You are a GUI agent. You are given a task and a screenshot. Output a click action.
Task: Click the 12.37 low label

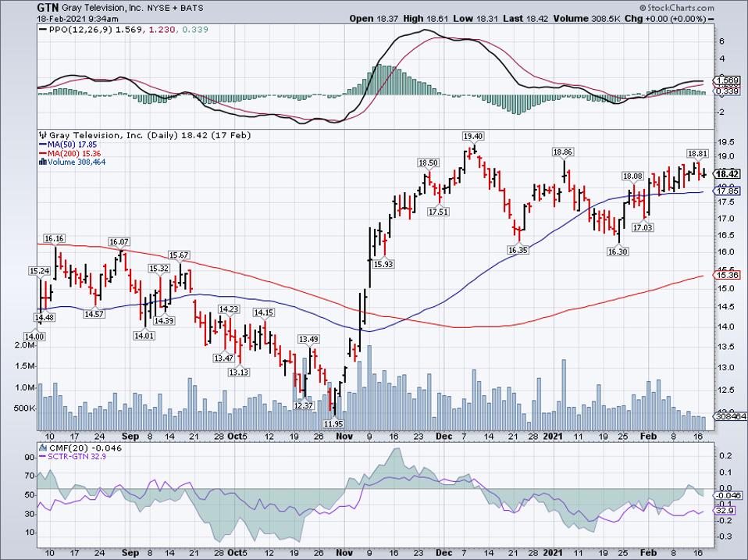click(304, 405)
